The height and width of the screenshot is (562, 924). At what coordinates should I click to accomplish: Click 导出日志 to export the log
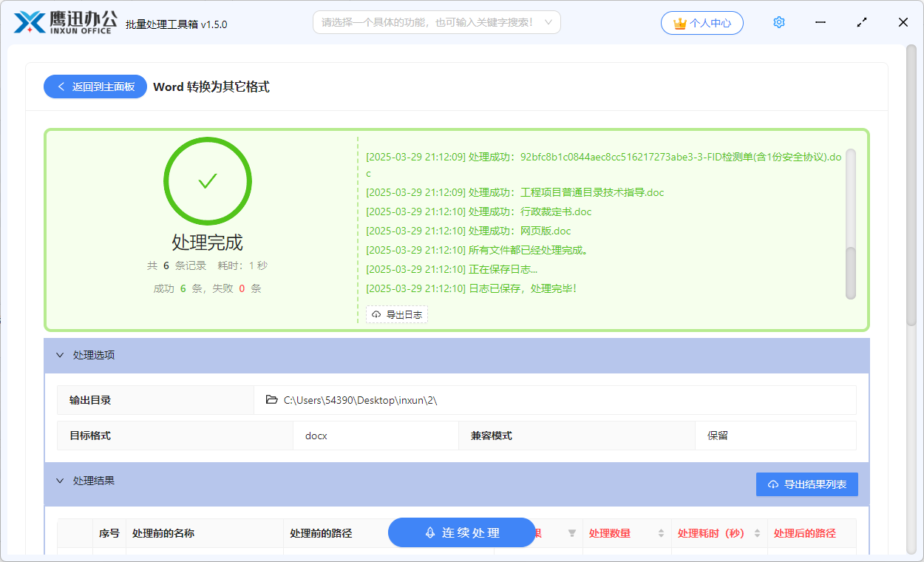(x=397, y=314)
